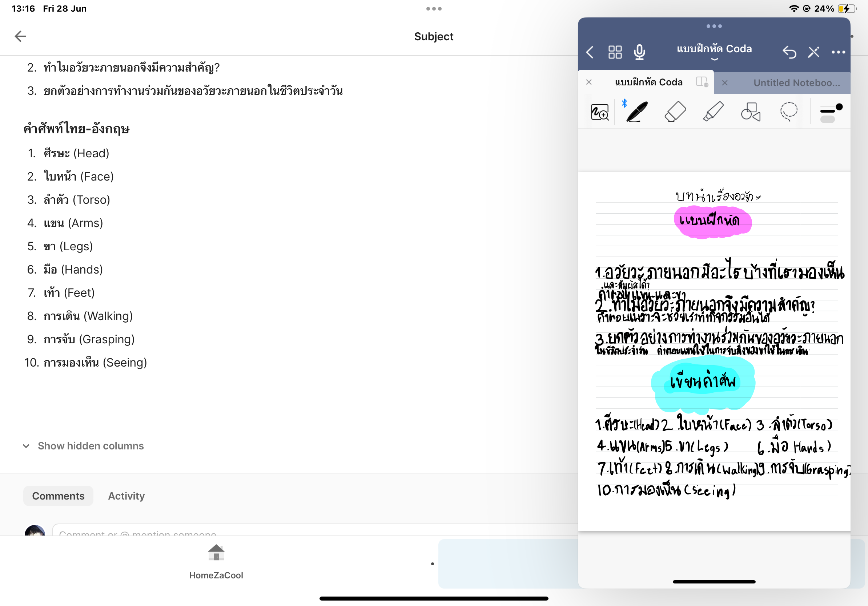This screenshot has height=606, width=868.
Task: Open the thumbnail grid view
Action: (615, 52)
